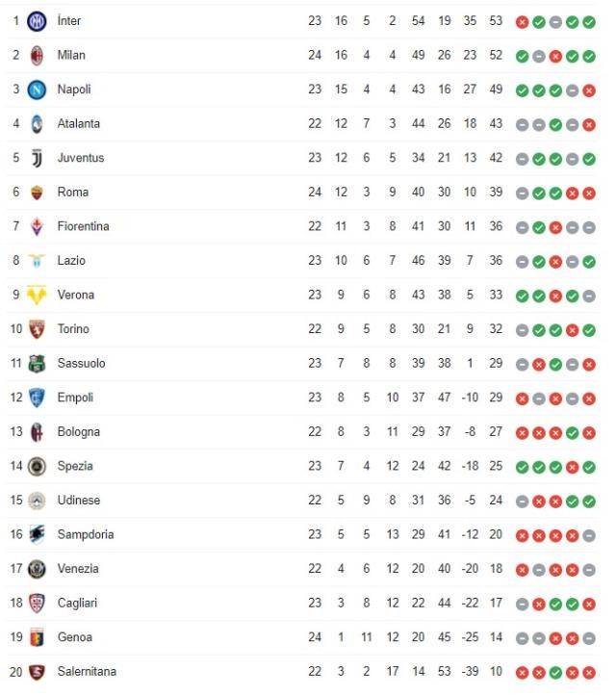Screen dimensions: 616x695
Task: Select the Sassuolo crest icon
Action: [x=37, y=363]
